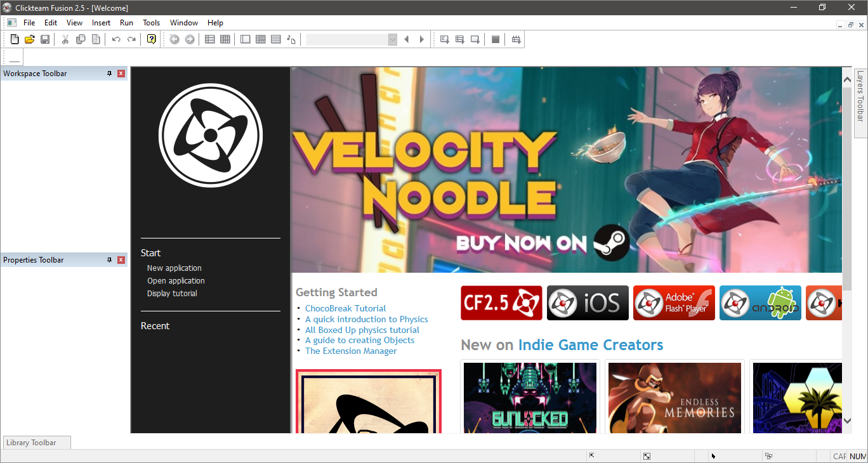The height and width of the screenshot is (463, 868).
Task: Click the Previous Frame left triangle
Action: click(407, 39)
